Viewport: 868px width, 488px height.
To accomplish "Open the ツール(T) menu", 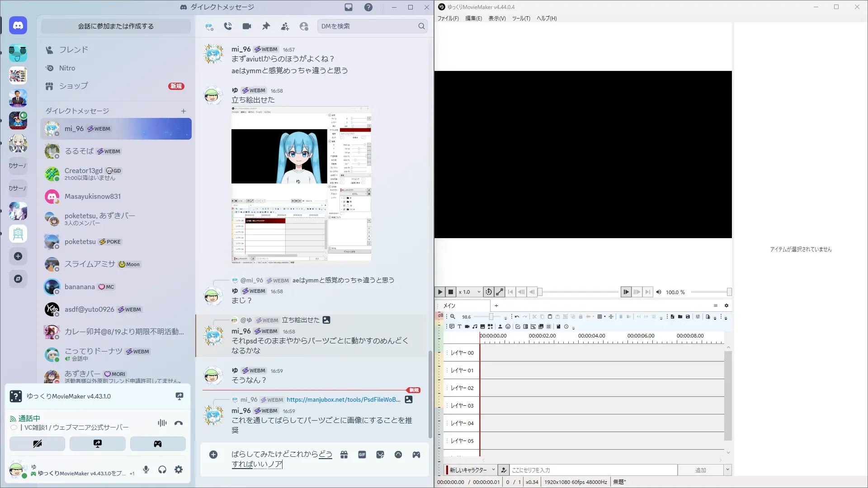I will point(521,19).
